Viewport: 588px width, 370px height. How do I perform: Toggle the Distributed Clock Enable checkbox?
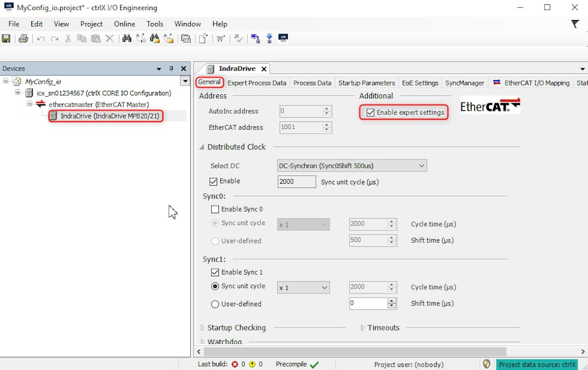[x=214, y=181]
